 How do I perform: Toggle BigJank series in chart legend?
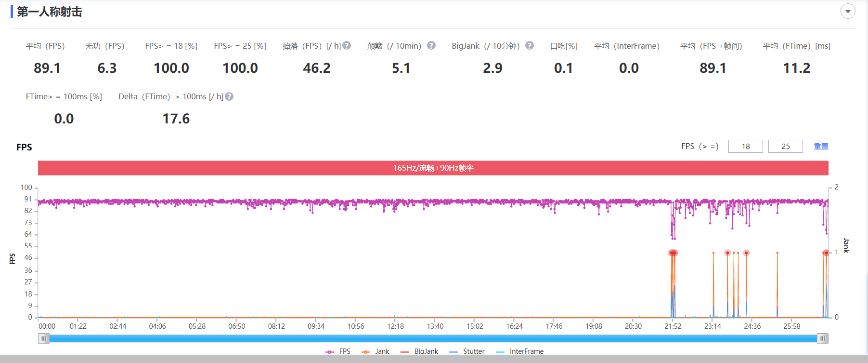click(419, 351)
